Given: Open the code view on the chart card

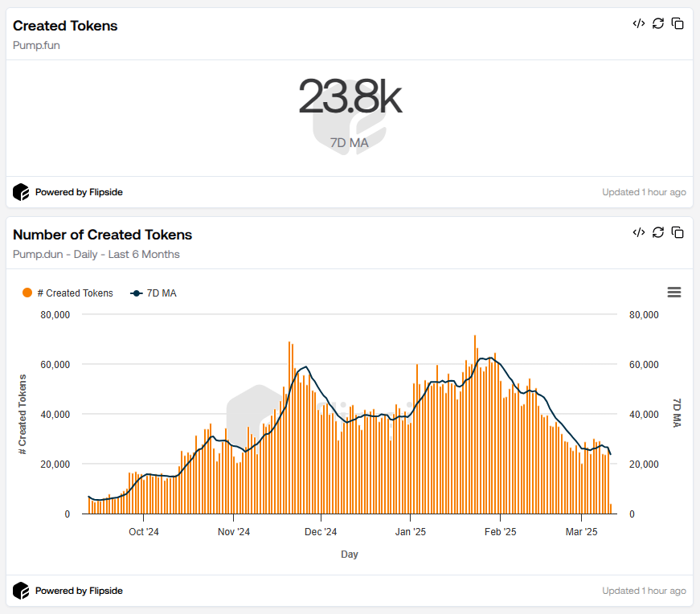Looking at the screenshot, I should [x=639, y=232].
